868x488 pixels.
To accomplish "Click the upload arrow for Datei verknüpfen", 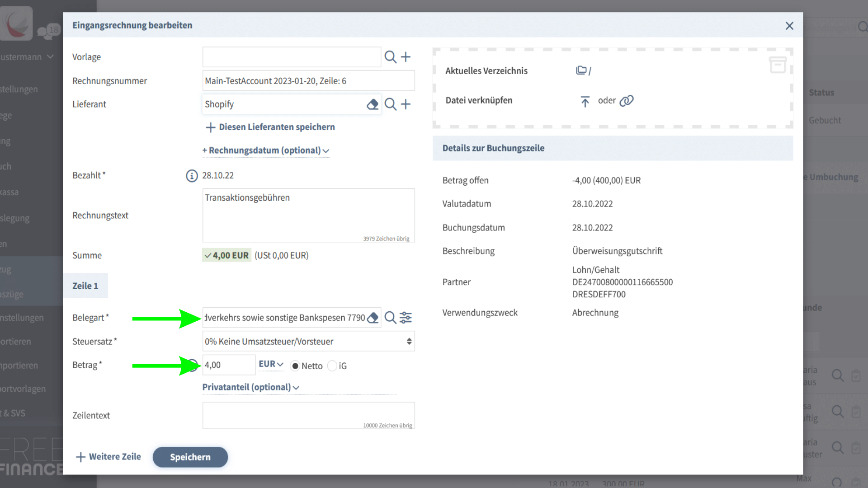I will tap(585, 101).
